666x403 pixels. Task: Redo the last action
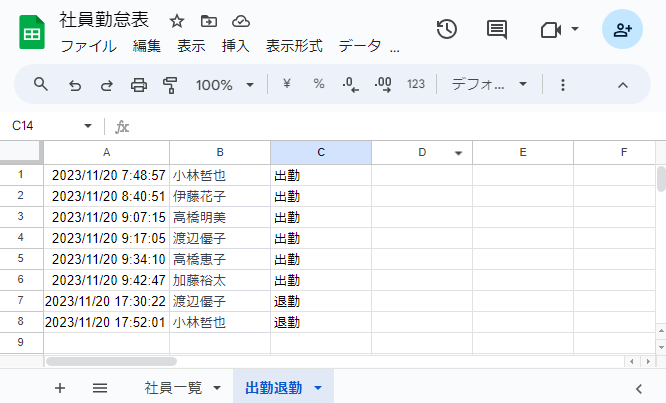pyautogui.click(x=107, y=85)
